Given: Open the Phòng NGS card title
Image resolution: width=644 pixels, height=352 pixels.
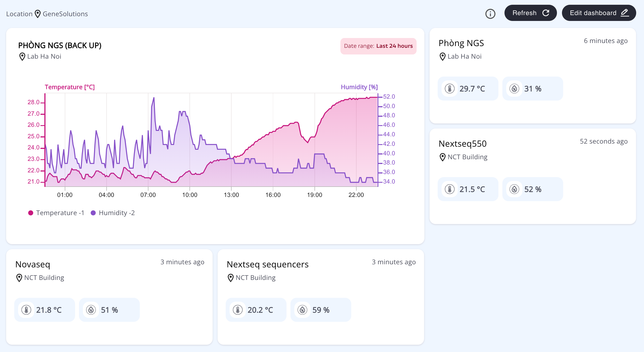Looking at the screenshot, I should point(461,43).
